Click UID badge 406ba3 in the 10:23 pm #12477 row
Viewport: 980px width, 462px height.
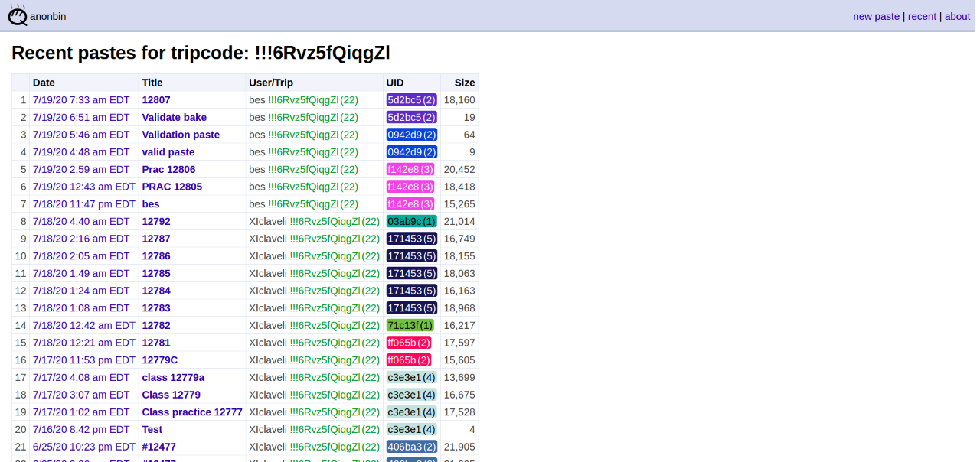(412, 447)
